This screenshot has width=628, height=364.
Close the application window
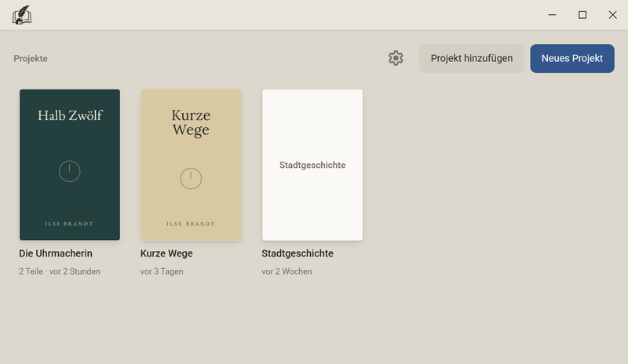(x=613, y=15)
